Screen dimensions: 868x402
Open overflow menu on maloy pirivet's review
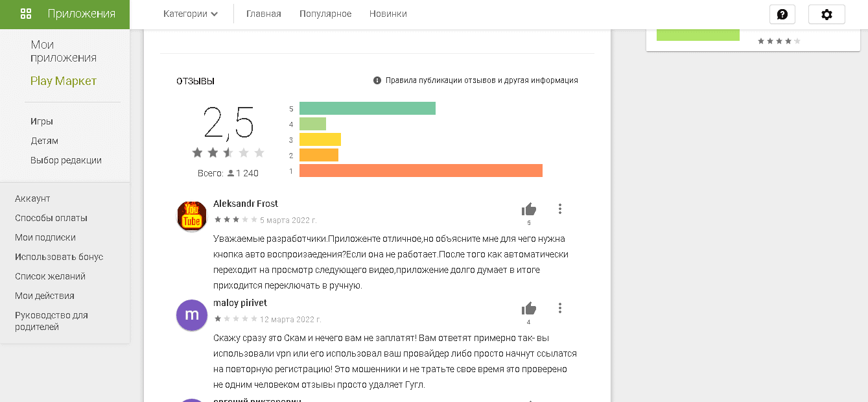[559, 308]
